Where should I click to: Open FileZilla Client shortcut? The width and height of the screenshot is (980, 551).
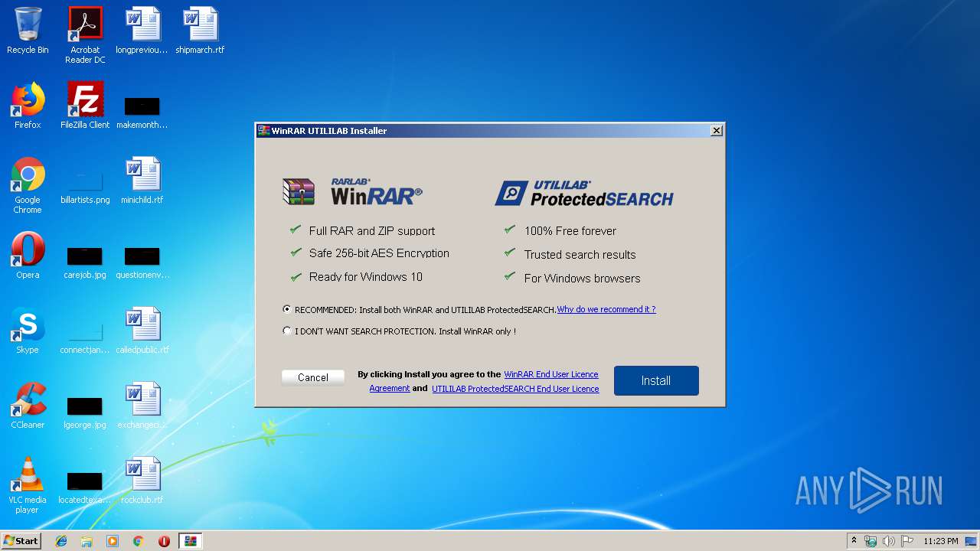[85, 106]
